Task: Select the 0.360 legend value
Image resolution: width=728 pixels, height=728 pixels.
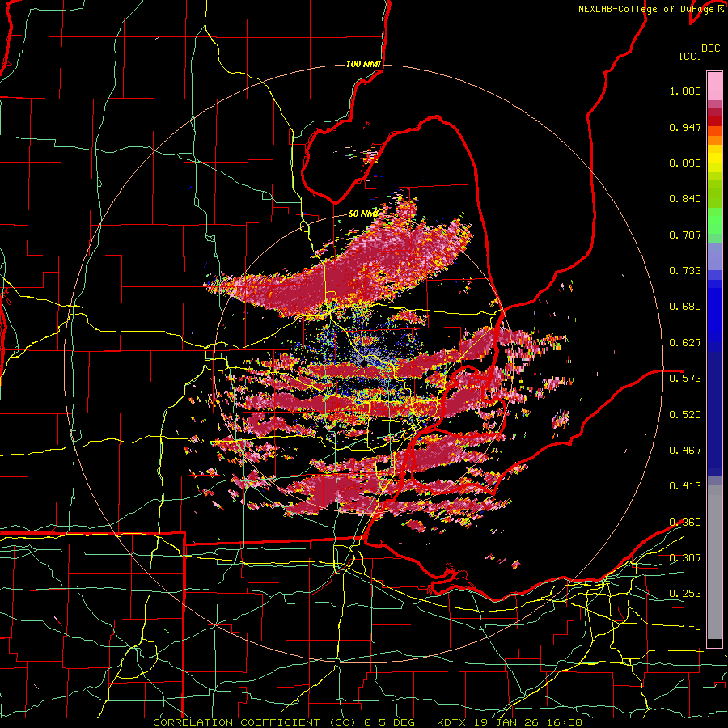Action: [685, 523]
